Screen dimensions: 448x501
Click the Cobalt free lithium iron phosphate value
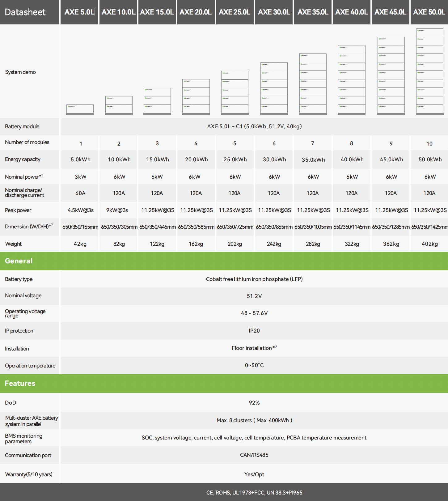(254, 279)
